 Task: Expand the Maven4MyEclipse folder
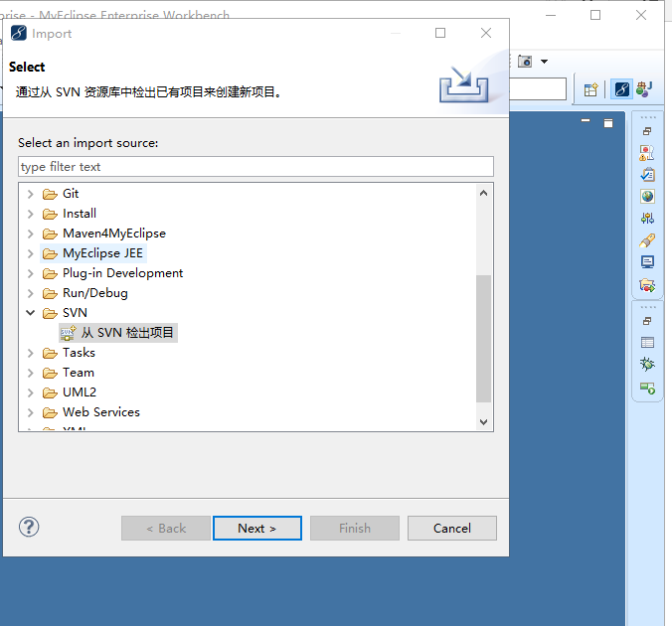[x=30, y=234]
